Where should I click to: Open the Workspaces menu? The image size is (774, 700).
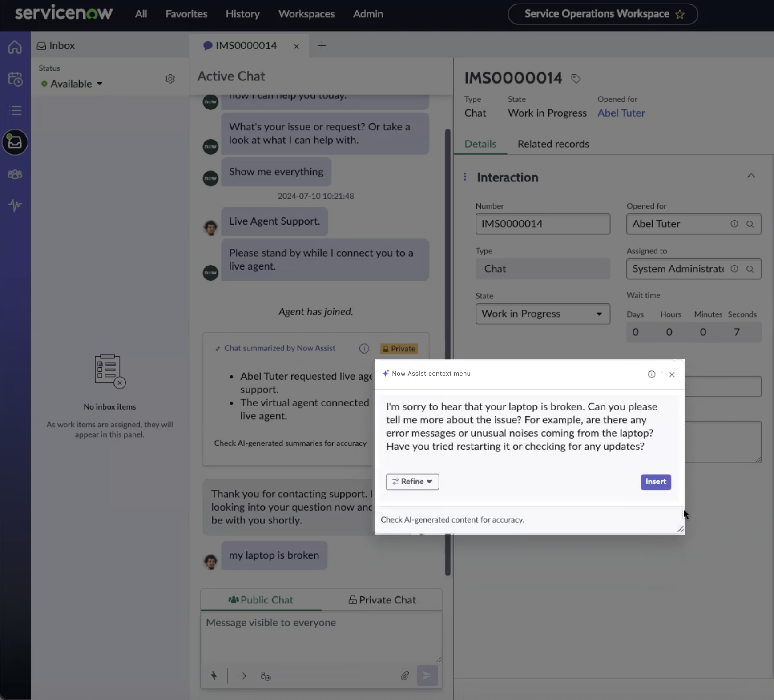[306, 14]
